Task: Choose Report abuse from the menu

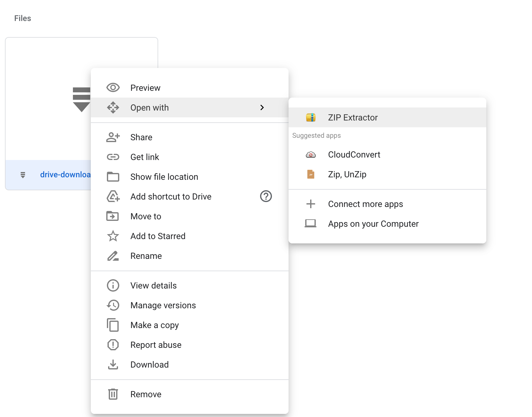Action: pyautogui.click(x=156, y=345)
